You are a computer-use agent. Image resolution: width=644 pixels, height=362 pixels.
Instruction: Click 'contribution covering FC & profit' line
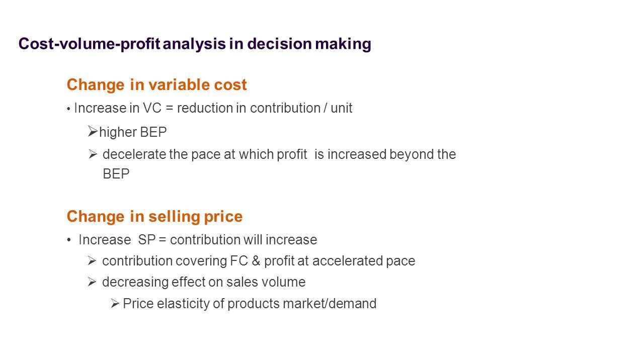pyautogui.click(x=259, y=261)
